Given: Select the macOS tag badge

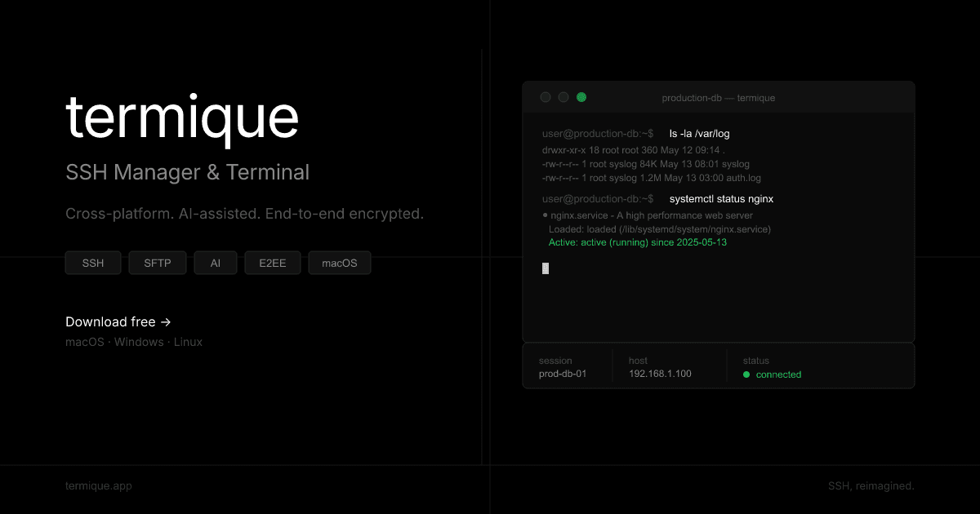Looking at the screenshot, I should point(340,263).
